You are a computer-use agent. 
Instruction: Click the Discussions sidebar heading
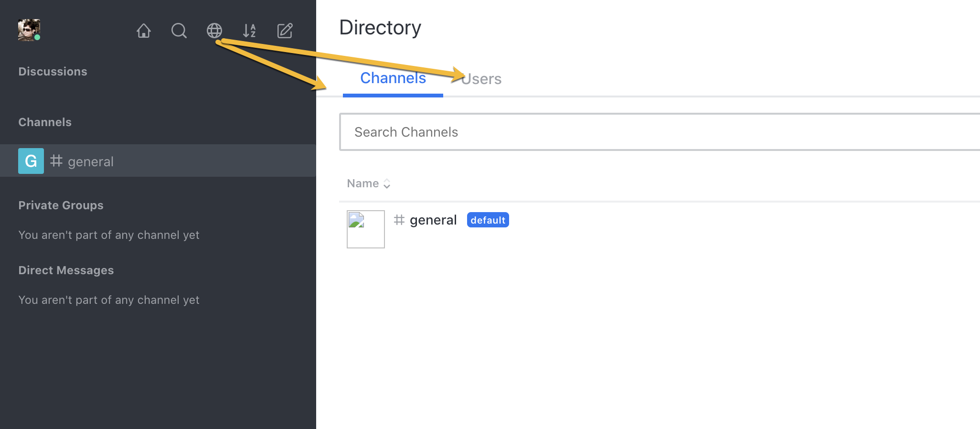(53, 72)
